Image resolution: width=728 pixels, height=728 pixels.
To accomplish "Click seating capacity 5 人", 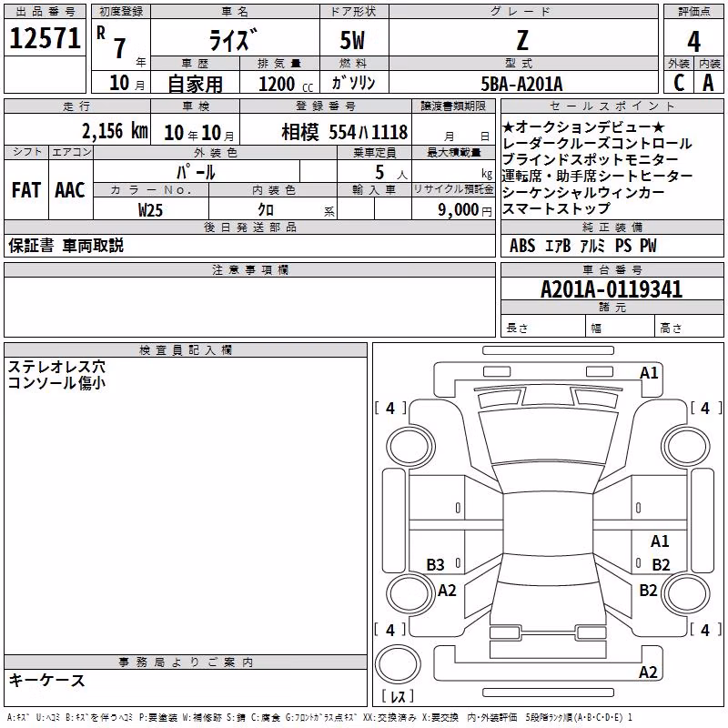I will (391, 172).
